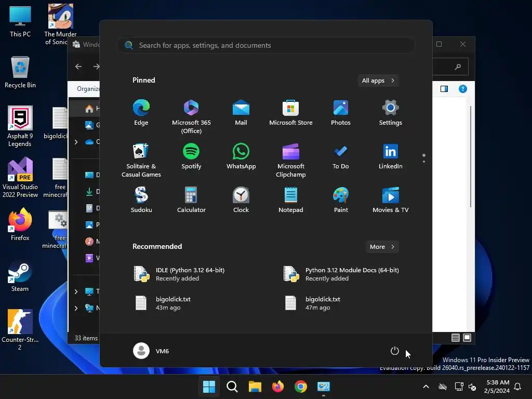Open Organize menu in Explorer window

88,89
